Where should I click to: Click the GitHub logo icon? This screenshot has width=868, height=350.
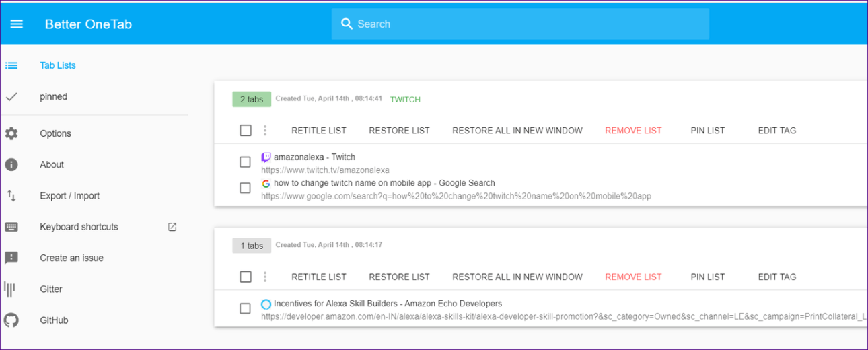pos(11,320)
